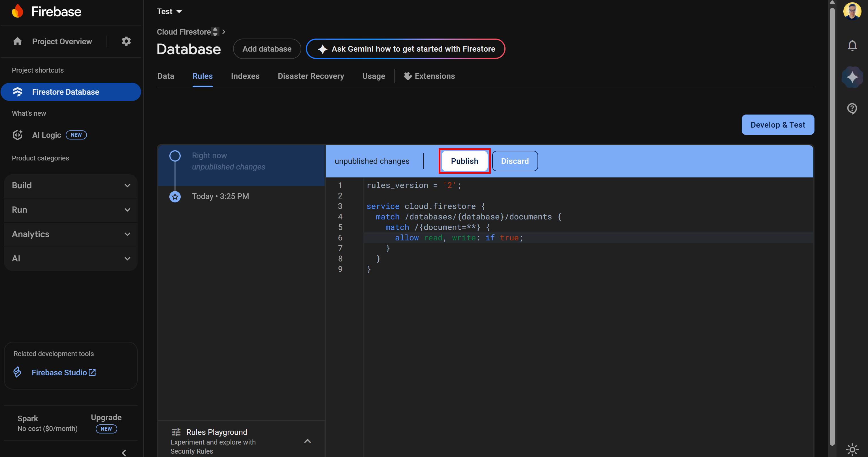This screenshot has height=457, width=868.
Task: Open Gemini sparkle panel icon
Action: (x=852, y=77)
